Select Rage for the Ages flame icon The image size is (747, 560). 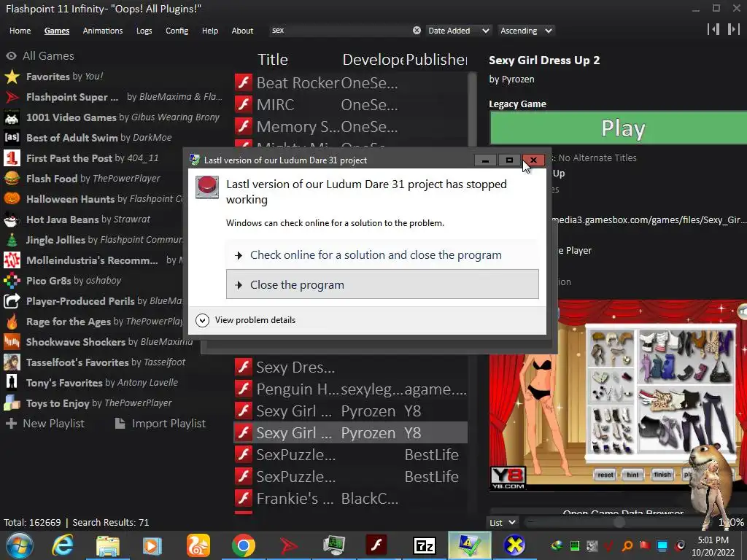[x=12, y=322]
